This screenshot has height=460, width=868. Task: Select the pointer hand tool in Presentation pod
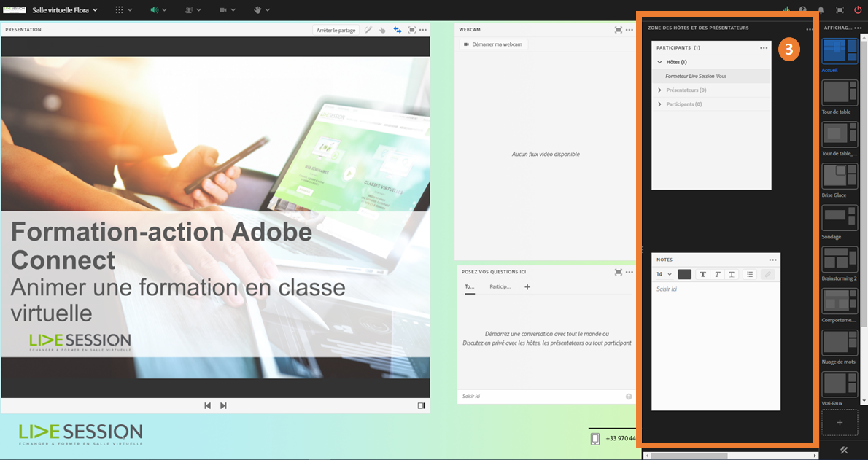[382, 30]
